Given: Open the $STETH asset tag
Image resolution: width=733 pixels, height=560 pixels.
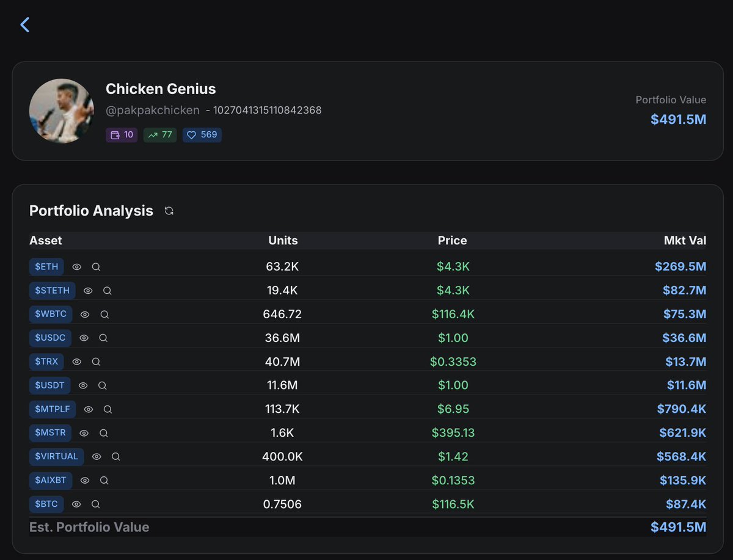Looking at the screenshot, I should (52, 291).
